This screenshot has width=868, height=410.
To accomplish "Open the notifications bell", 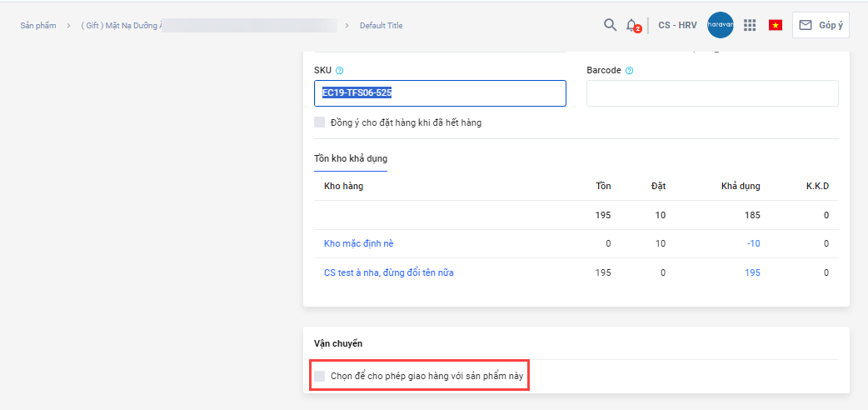I will point(632,25).
